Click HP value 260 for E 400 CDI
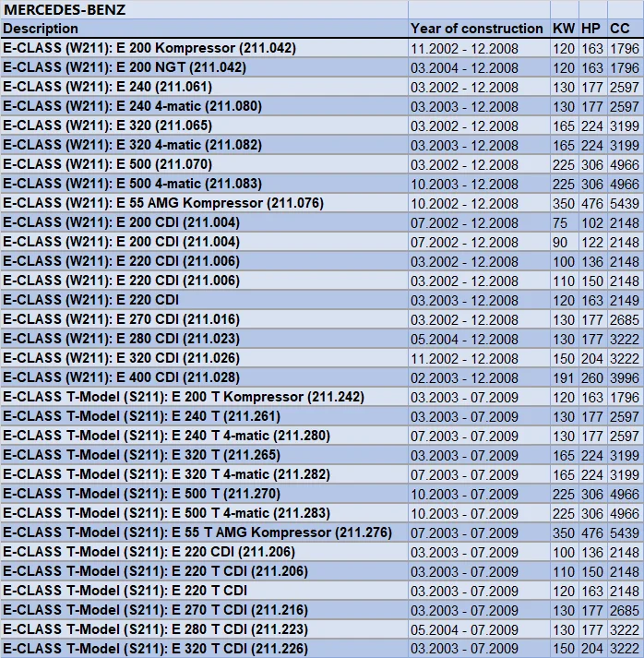The height and width of the screenshot is (658, 644). [x=593, y=377]
